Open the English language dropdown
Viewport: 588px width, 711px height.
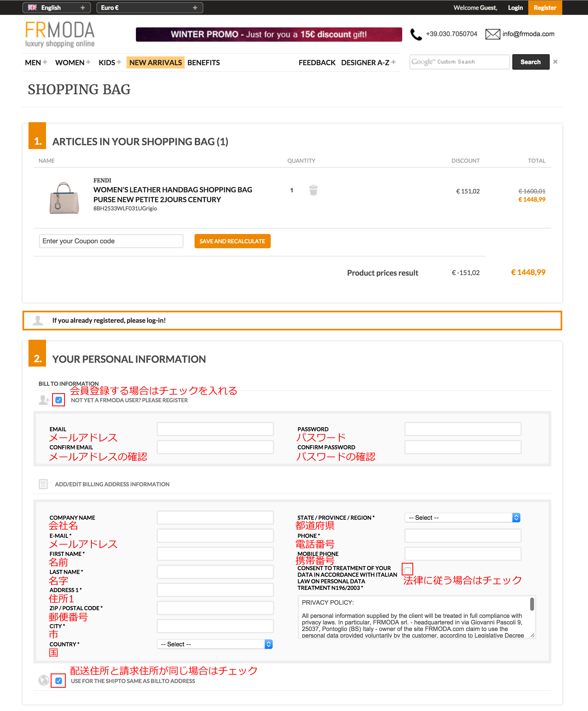point(56,7)
